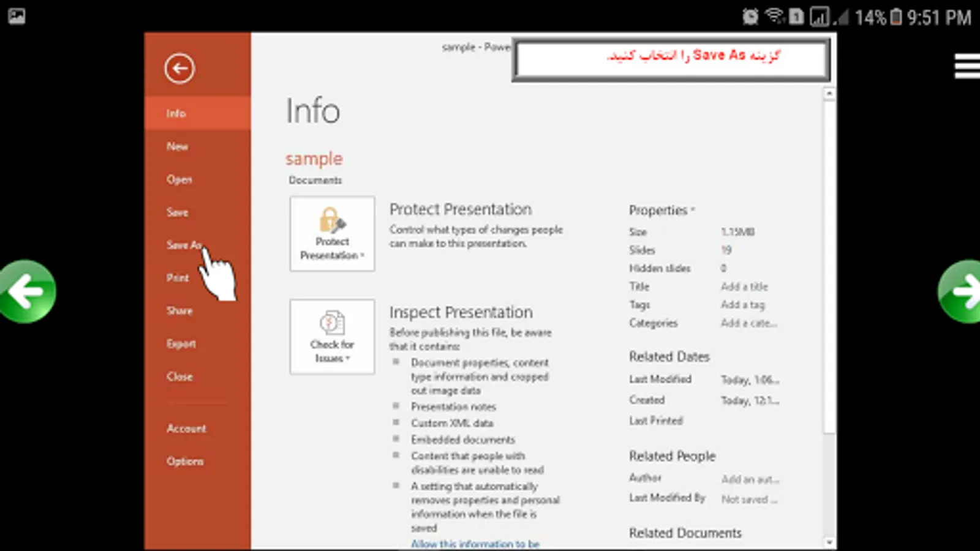Click the Created date value
The image size is (980, 551).
(750, 401)
